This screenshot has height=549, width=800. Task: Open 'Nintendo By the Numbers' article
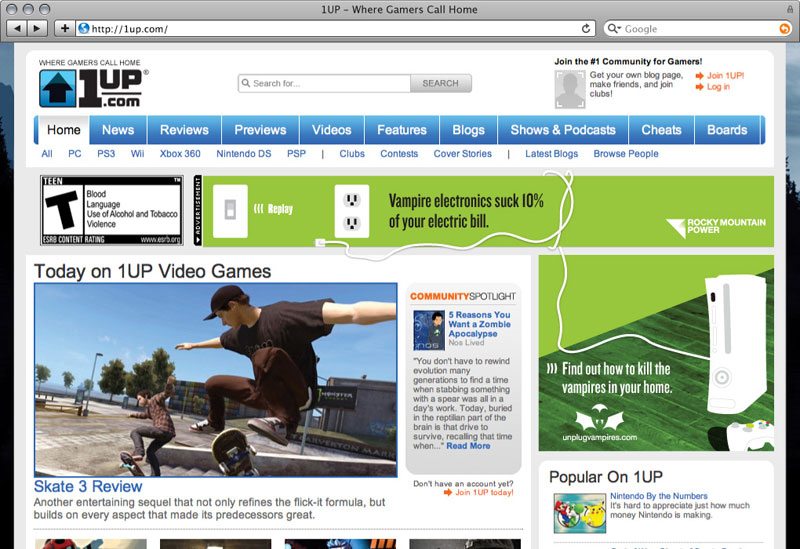(659, 496)
